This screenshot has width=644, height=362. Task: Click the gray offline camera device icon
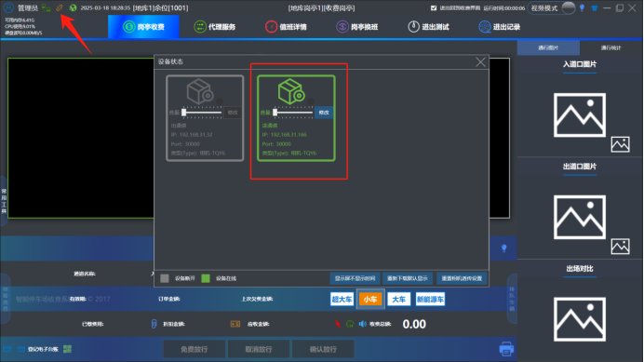[200, 91]
